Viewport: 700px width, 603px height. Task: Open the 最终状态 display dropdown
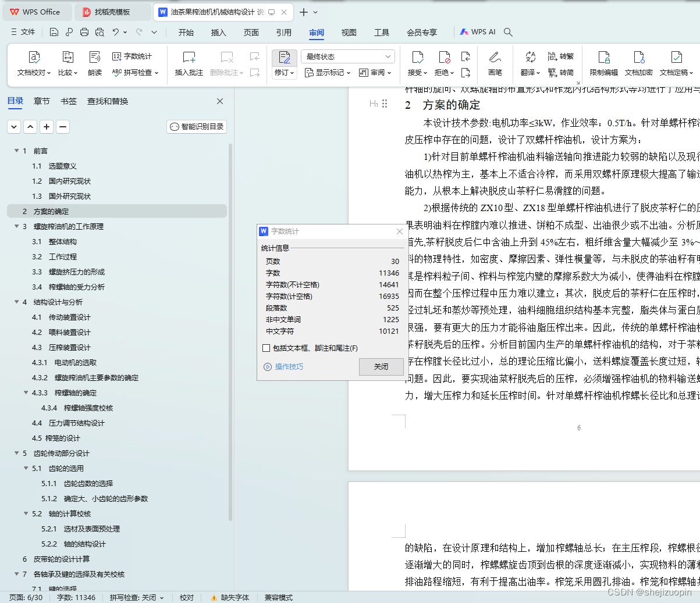pos(348,56)
